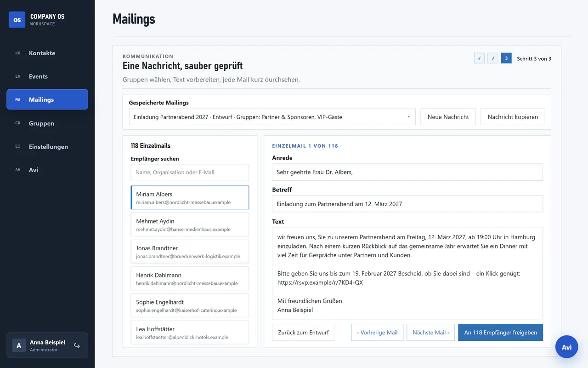588x368 pixels.
Task: Select recipient Mehmet Aydın
Action: pyautogui.click(x=190, y=224)
